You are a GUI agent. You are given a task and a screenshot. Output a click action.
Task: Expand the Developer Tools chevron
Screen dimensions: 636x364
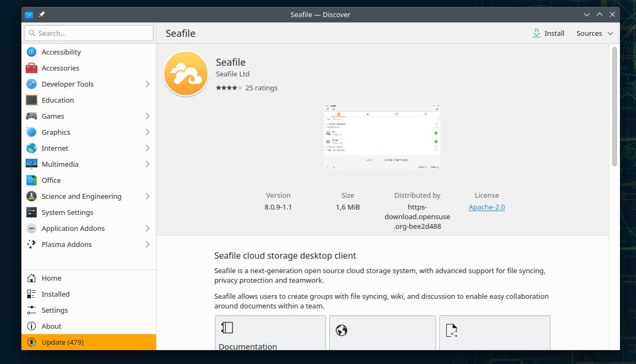pyautogui.click(x=148, y=84)
